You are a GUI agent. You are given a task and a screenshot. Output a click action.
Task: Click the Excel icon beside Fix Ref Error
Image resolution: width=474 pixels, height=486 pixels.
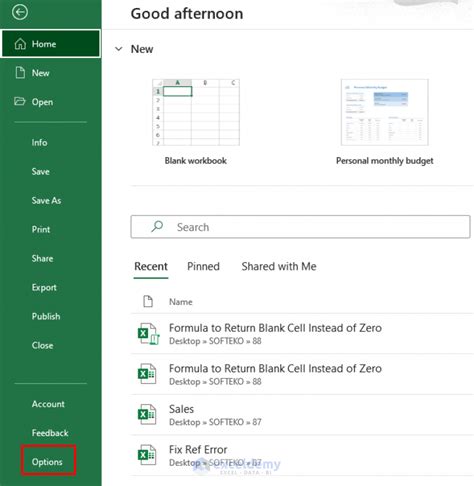[147, 455]
